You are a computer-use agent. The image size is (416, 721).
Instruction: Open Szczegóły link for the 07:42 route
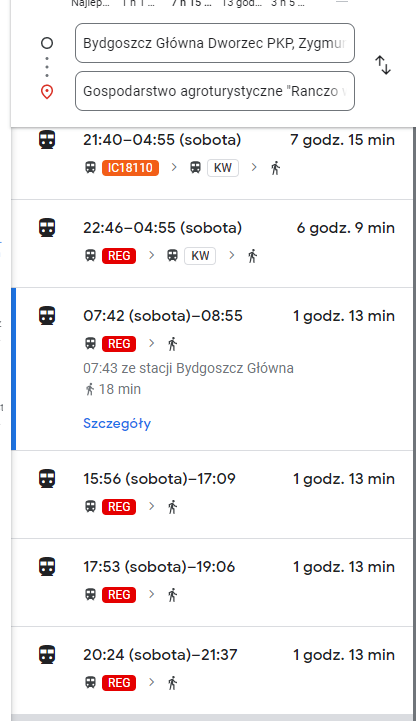point(117,423)
